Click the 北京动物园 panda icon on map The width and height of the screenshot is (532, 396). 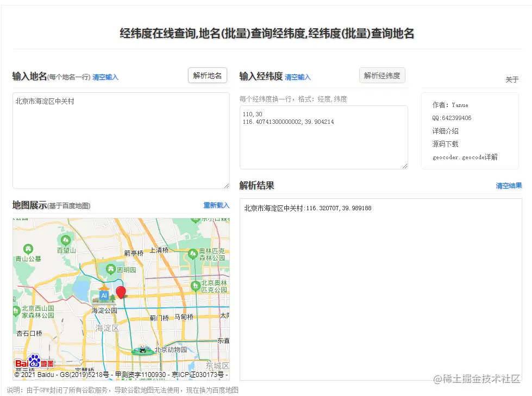click(x=142, y=350)
